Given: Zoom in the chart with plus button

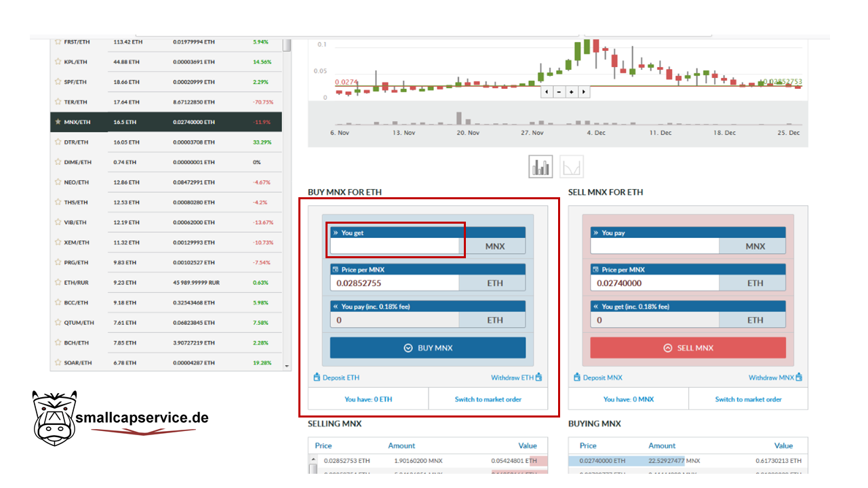Looking at the screenshot, I should coord(572,91).
